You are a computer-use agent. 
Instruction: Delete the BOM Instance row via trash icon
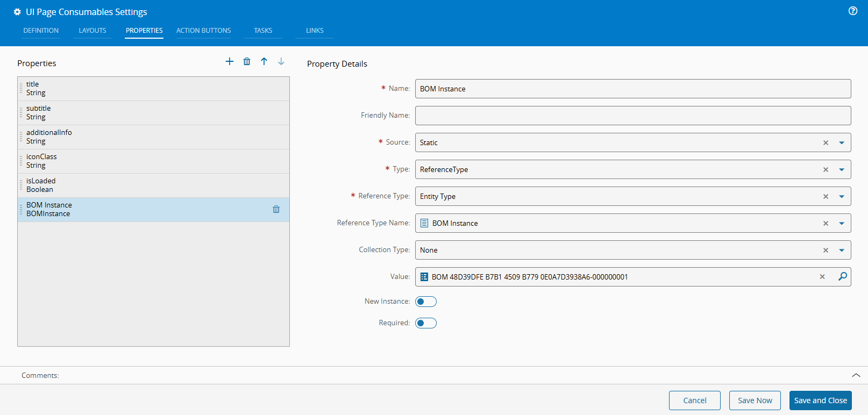[x=276, y=209]
